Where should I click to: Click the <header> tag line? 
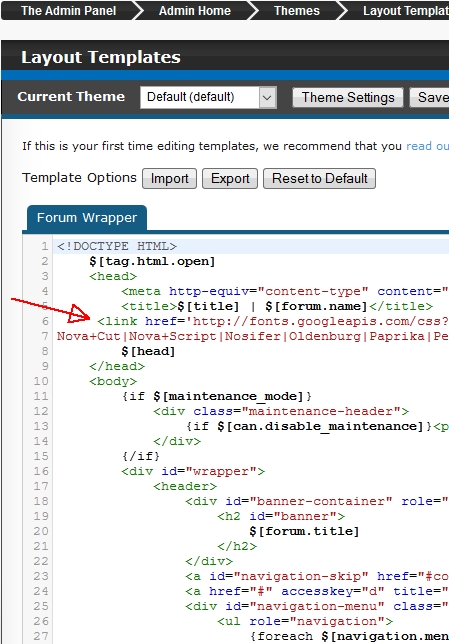(185, 486)
